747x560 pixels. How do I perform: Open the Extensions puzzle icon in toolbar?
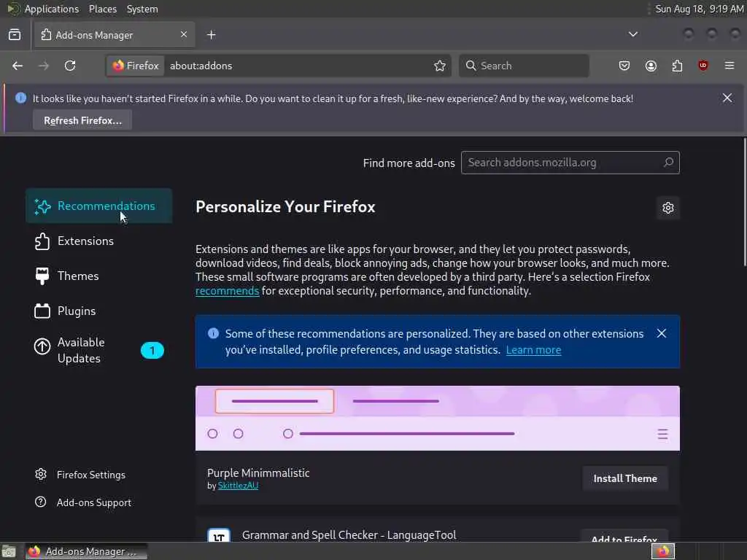677,66
